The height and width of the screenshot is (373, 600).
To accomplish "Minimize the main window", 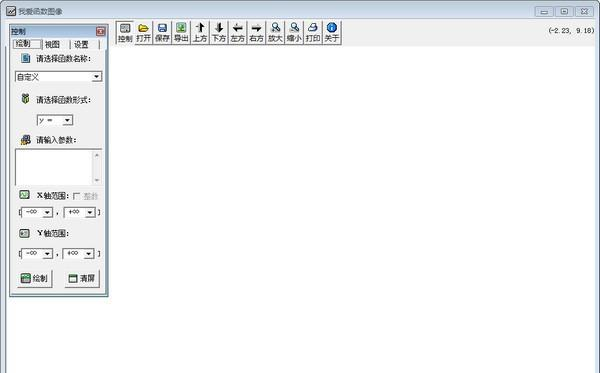I will coord(544,11).
